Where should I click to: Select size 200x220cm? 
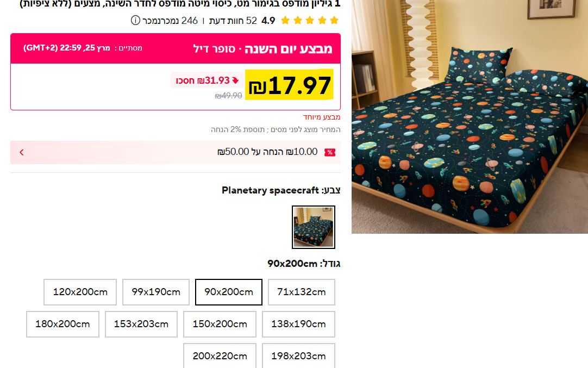tap(220, 355)
